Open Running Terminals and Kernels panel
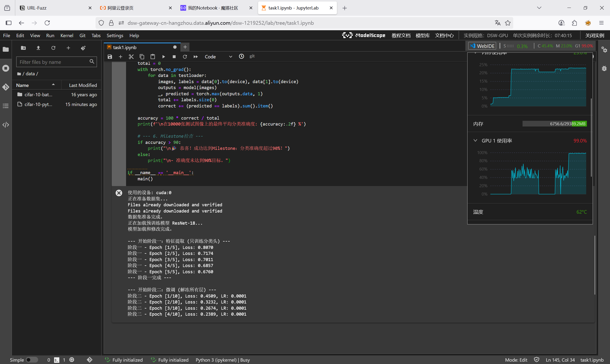610x364 pixels. click(x=6, y=68)
